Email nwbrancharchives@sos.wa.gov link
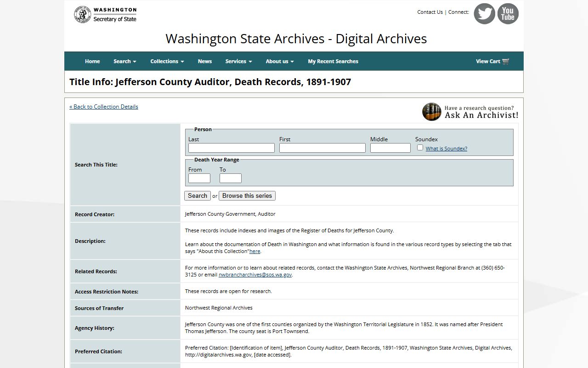 (255, 275)
